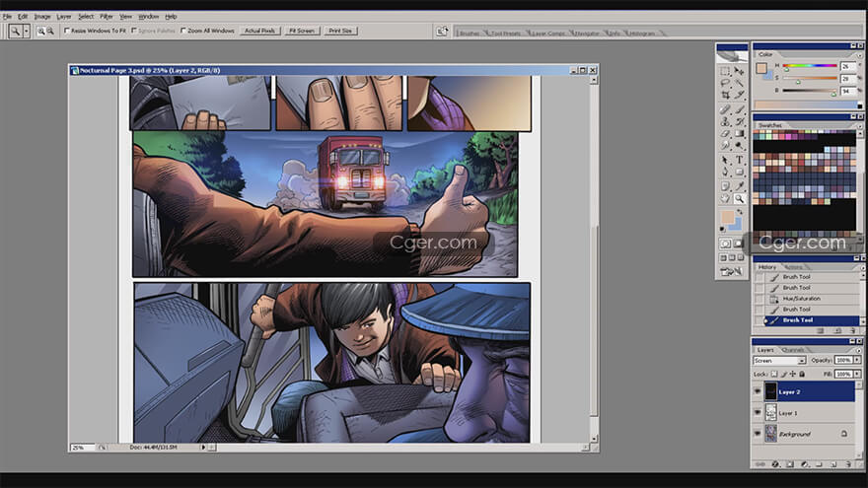868x488 pixels.
Task: Hide Layer 2 visibility eye
Action: 758,391
